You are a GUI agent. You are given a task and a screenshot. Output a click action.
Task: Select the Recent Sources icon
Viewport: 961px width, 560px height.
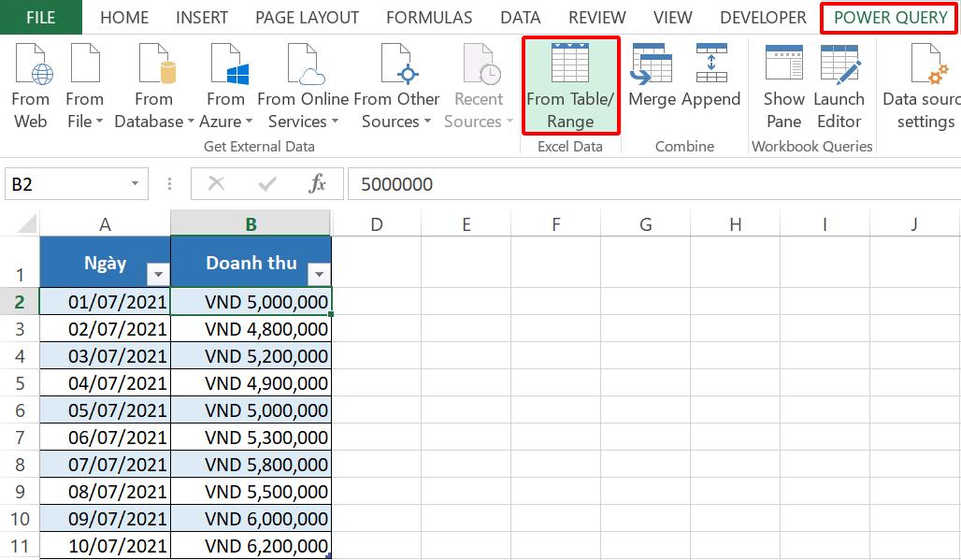coord(479,82)
